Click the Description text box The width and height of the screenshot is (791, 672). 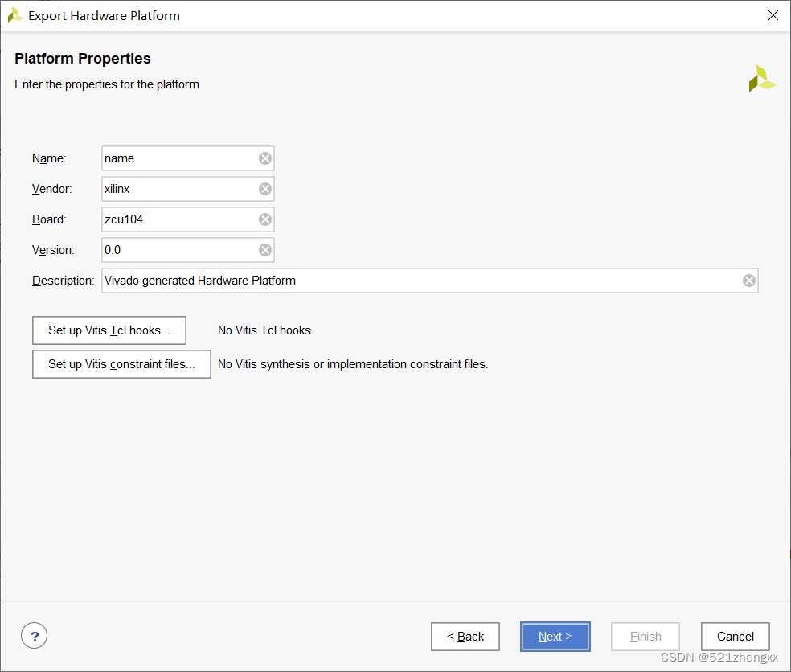point(402,281)
